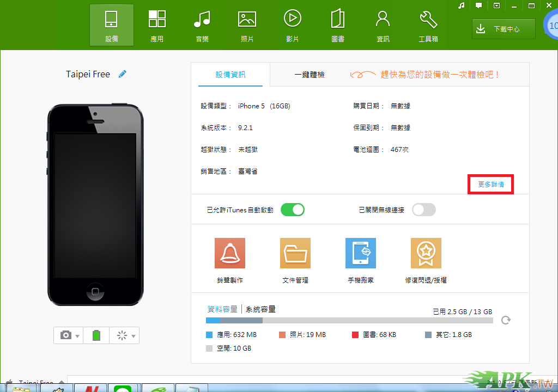Click the pencil icon to rename Taipei Free
Viewport: 558px width, 392px height.
coord(123,74)
